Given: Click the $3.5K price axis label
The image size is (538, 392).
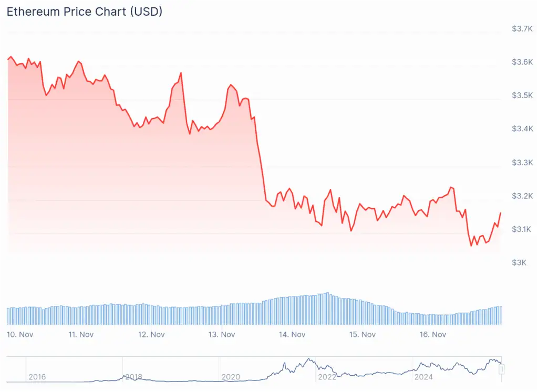Looking at the screenshot, I should 522,96.
